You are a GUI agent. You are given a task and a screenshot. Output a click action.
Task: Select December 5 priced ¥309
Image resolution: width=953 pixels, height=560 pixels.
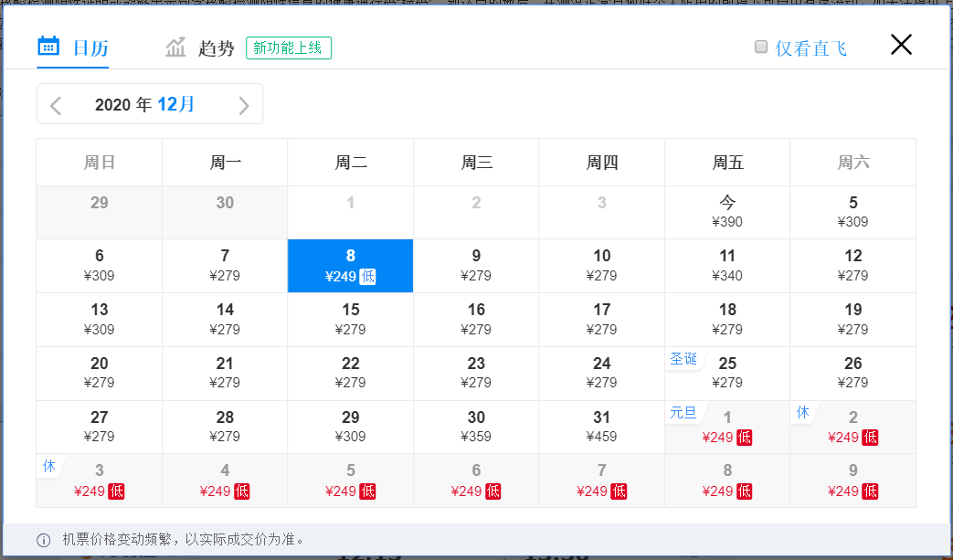point(853,212)
